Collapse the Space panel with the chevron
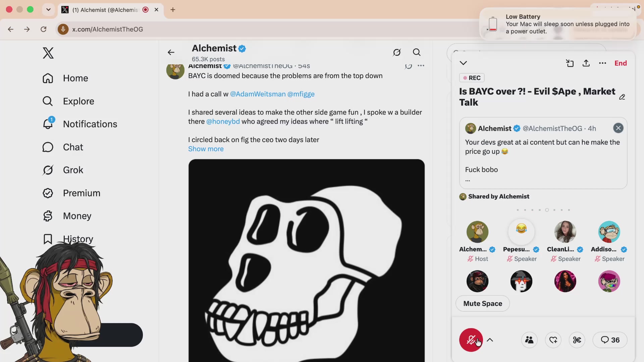Image resolution: width=644 pixels, height=362 pixels. [463, 63]
